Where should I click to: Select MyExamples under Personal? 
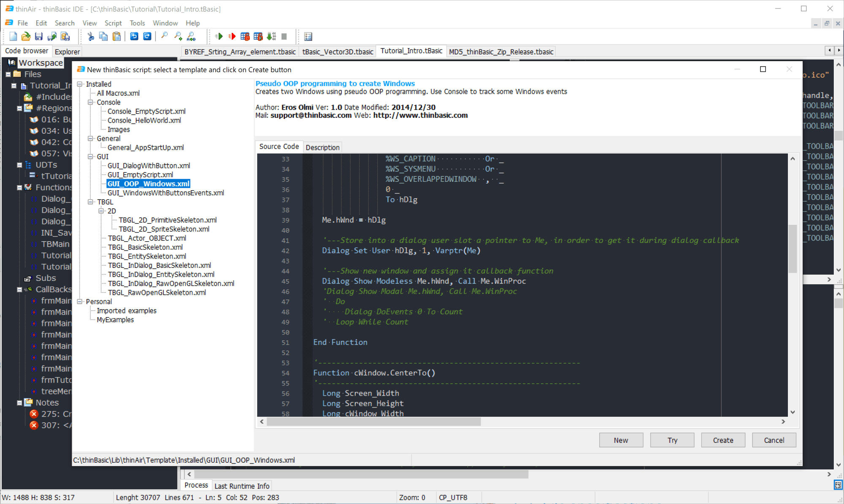click(115, 320)
